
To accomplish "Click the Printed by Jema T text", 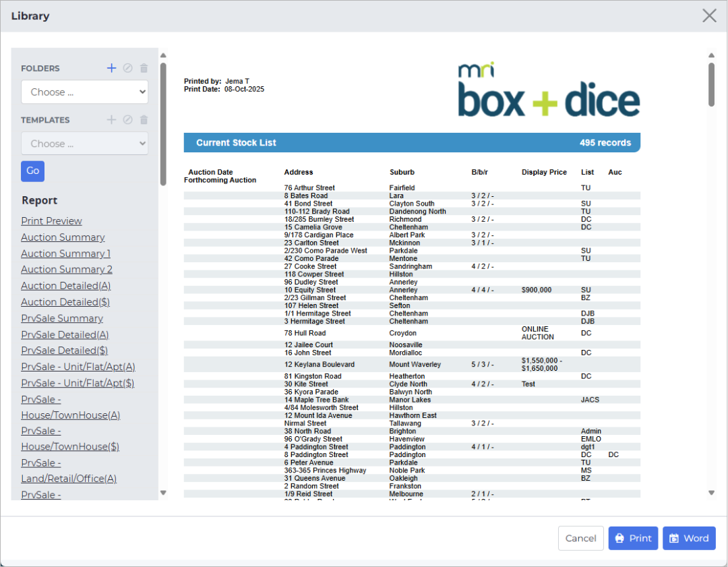I will [216, 82].
